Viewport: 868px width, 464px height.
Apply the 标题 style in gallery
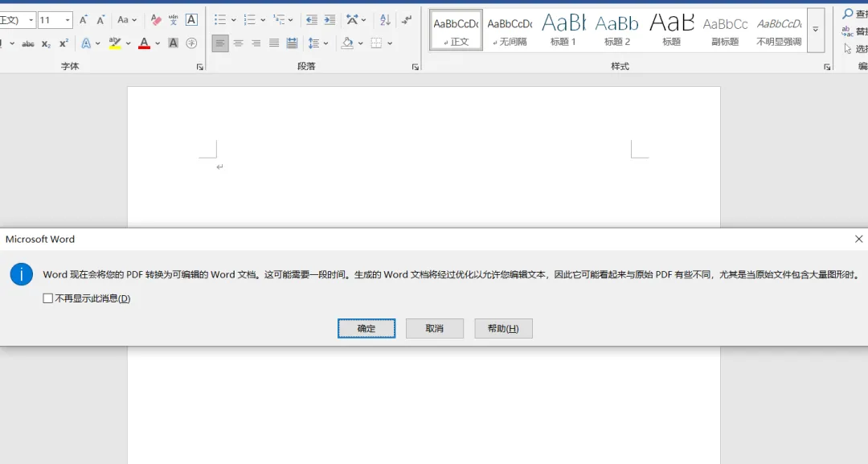[x=671, y=30]
